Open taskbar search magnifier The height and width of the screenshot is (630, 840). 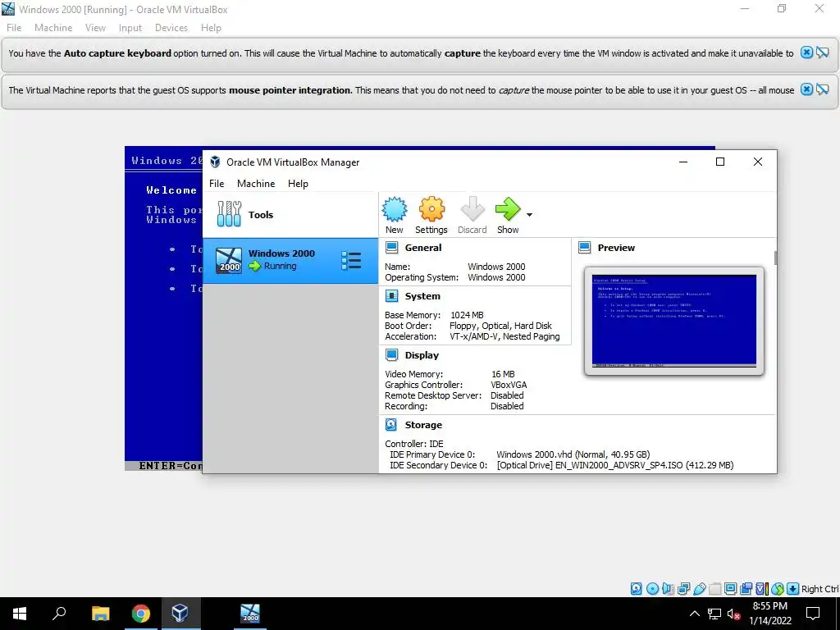59,614
